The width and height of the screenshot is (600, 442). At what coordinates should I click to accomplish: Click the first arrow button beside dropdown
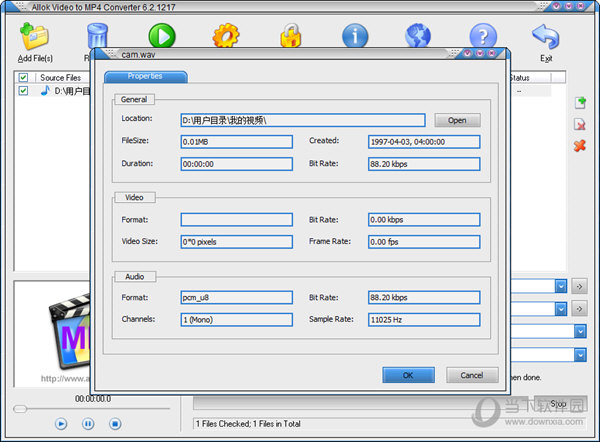pyautogui.click(x=579, y=286)
